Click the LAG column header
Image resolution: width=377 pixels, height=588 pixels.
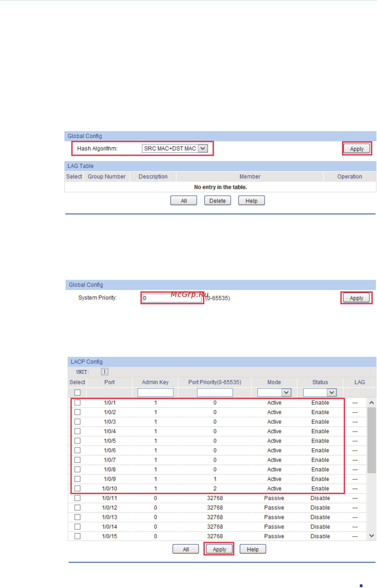click(x=360, y=382)
